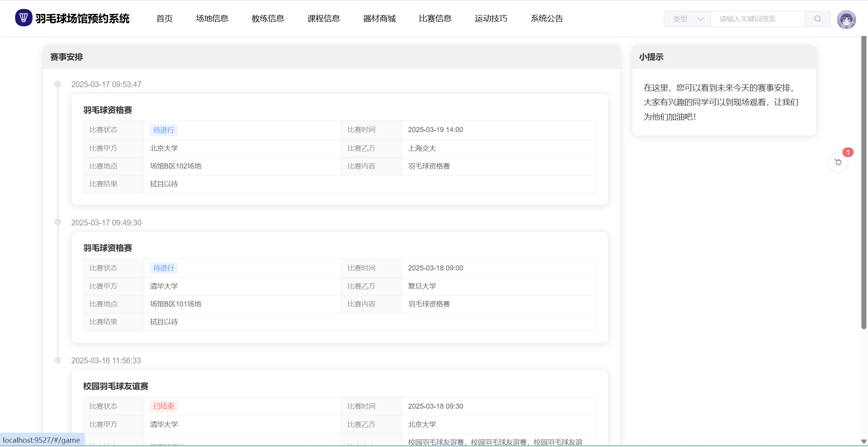Open the 首页 menu item

(164, 19)
